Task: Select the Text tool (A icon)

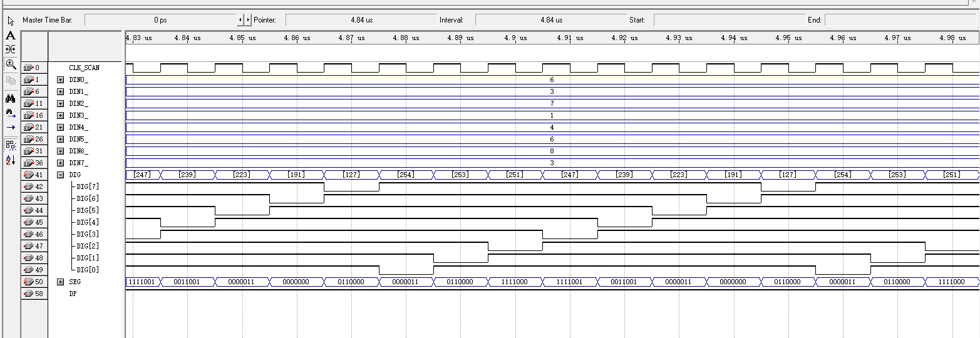Action: pos(11,36)
